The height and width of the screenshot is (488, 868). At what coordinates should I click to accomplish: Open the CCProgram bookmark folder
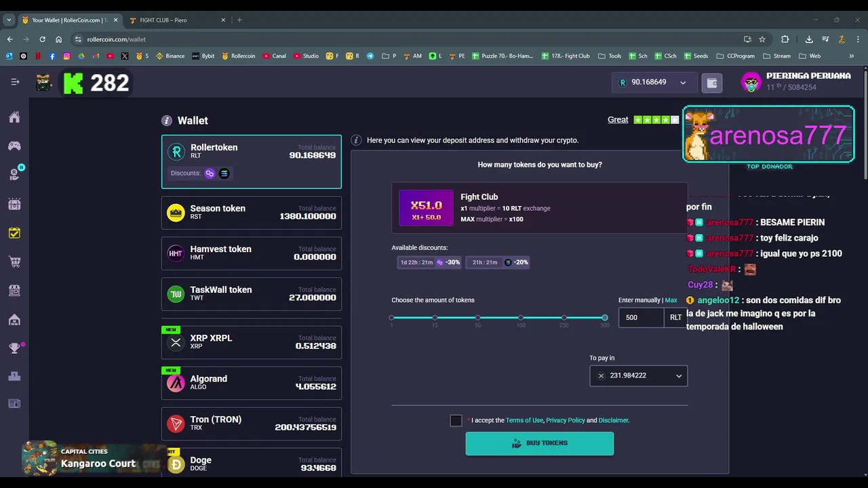(735, 56)
